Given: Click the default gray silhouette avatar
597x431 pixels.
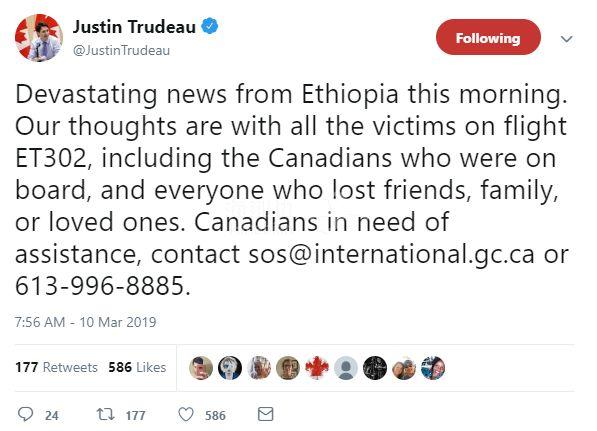Looking at the screenshot, I should click(x=346, y=368).
